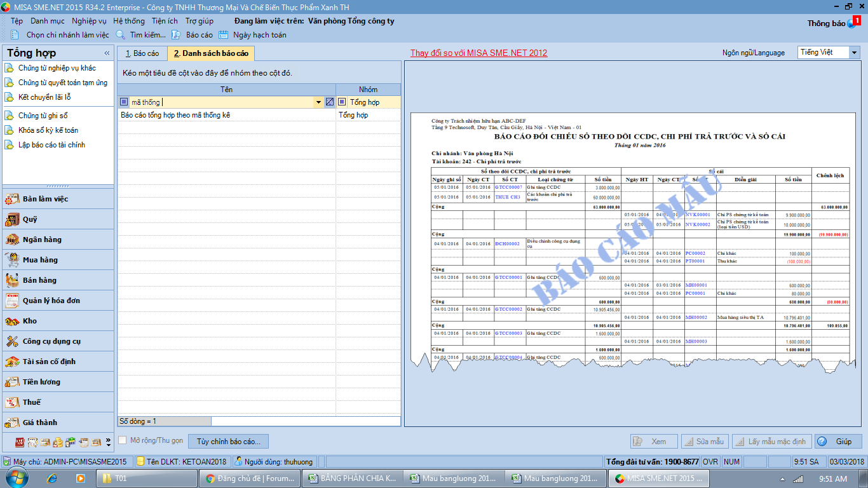Open the Công cụ dụng cụ module

[x=58, y=341]
